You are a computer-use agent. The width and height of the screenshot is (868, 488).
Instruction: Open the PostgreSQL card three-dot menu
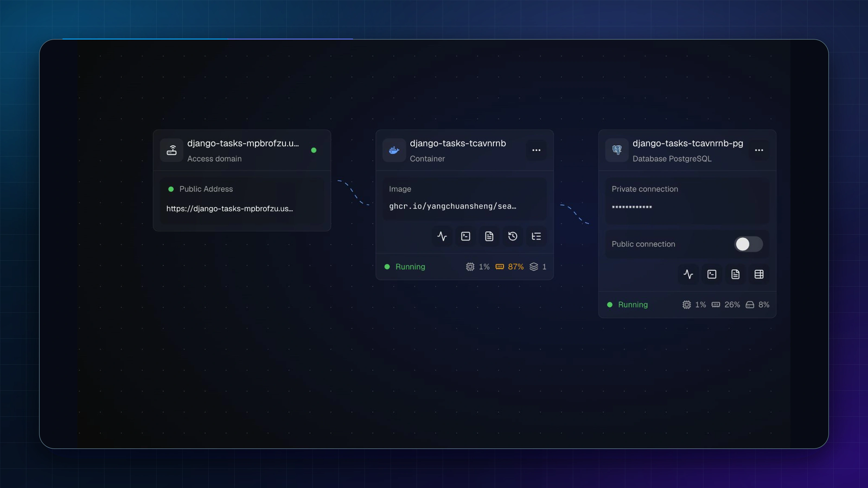point(759,150)
